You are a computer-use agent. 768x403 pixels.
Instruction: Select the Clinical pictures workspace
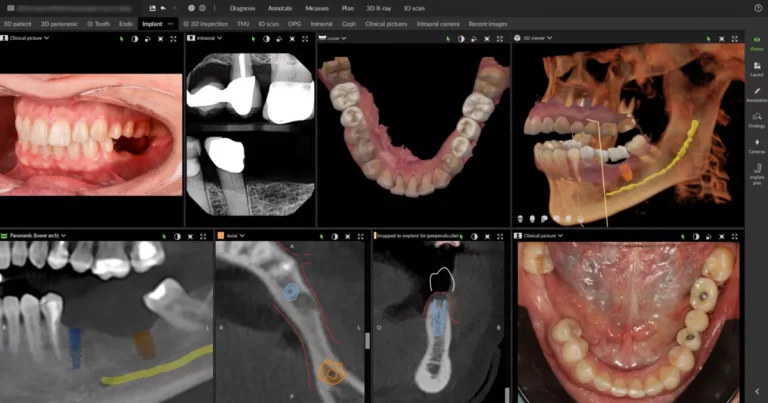coord(385,23)
